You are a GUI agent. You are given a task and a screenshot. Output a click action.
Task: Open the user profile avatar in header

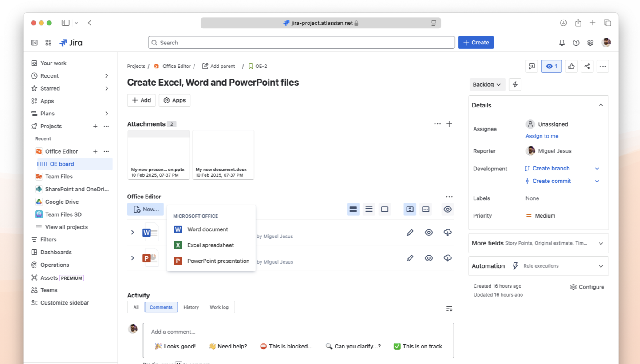606,43
